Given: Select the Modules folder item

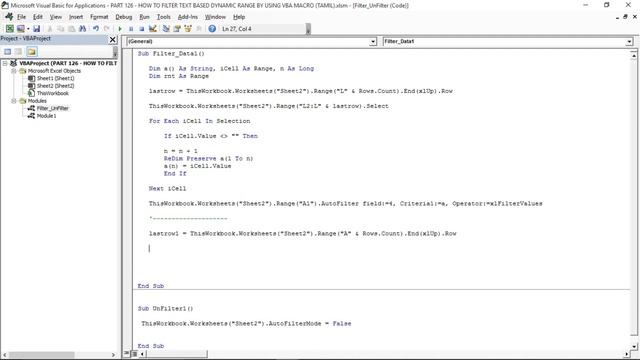Looking at the screenshot, I should (x=37, y=101).
